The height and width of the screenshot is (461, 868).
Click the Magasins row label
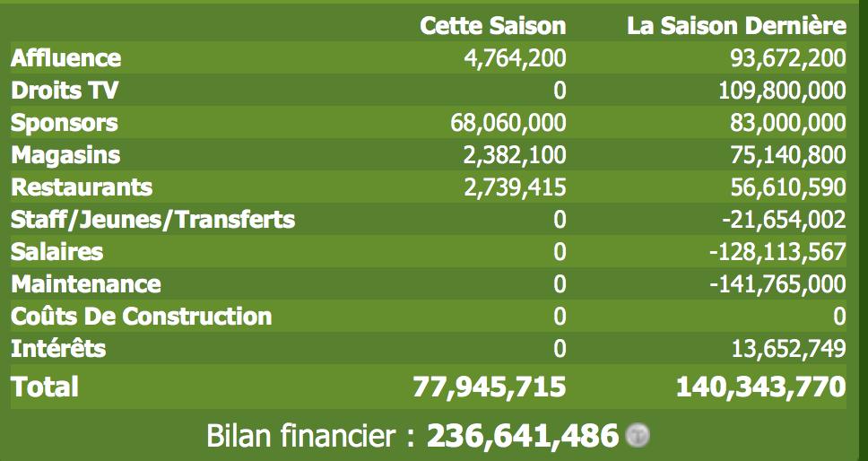[x=65, y=154]
